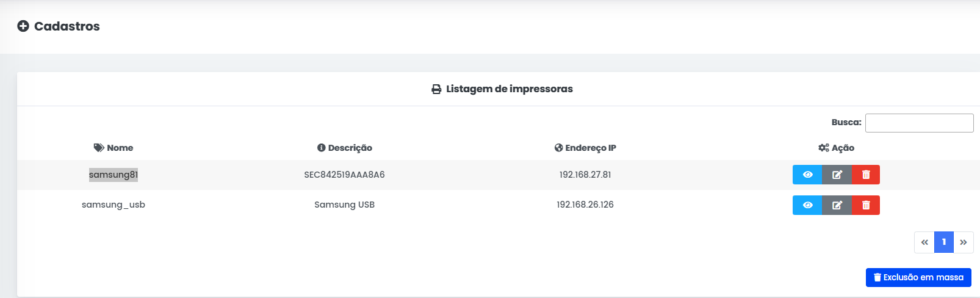Select the samsung81 name cell

point(113,175)
